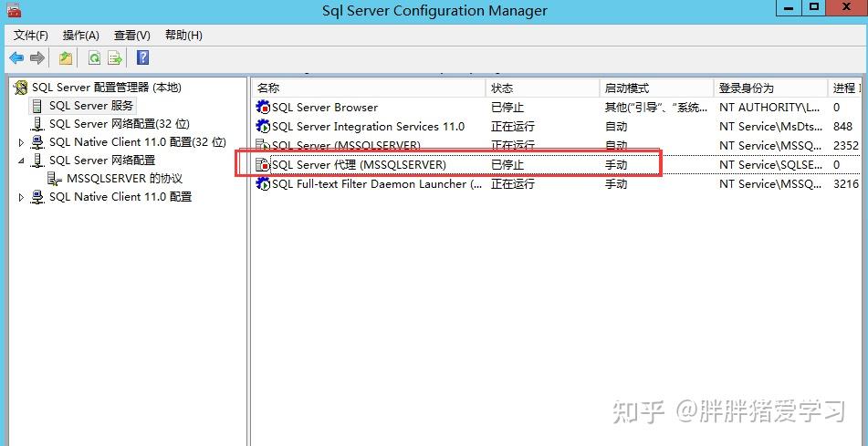This screenshot has height=446, width=868.
Task: Click the Forward arrow toolbar icon
Action: (37, 57)
